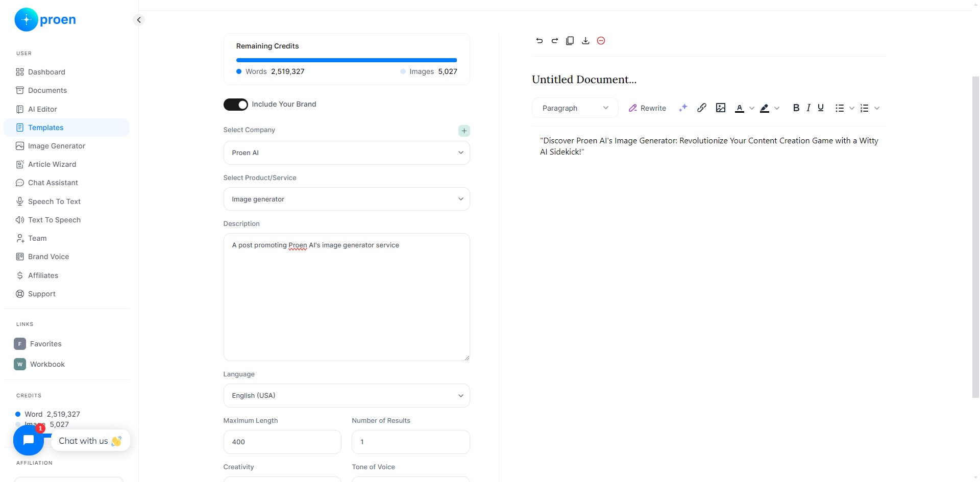Expand the text color options arrow
This screenshot has height=482, width=980.
pos(751,108)
